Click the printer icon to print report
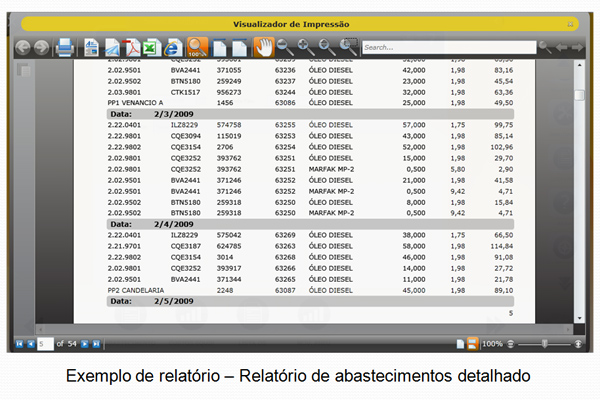The width and height of the screenshot is (600, 400). (x=65, y=47)
